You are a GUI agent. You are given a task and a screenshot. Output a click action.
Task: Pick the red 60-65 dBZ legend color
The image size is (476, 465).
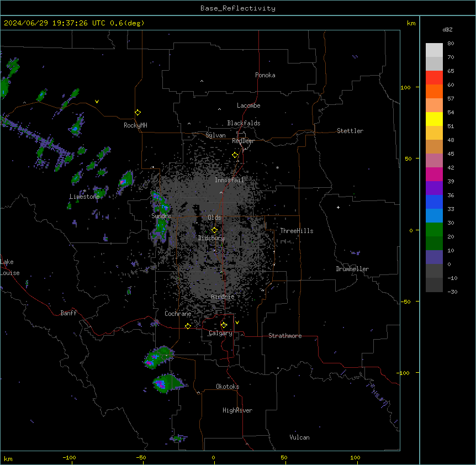click(434, 77)
